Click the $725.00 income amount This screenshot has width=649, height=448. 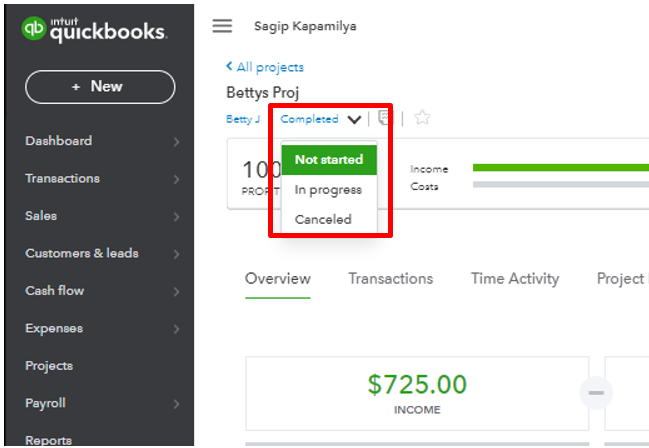(x=417, y=384)
